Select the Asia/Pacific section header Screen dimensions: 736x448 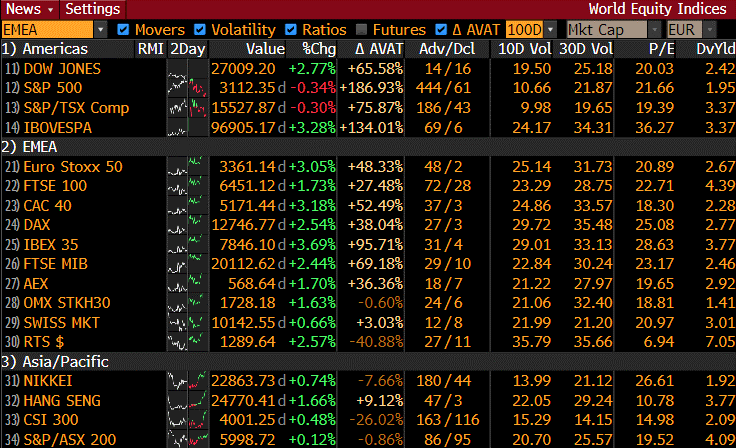point(55,362)
